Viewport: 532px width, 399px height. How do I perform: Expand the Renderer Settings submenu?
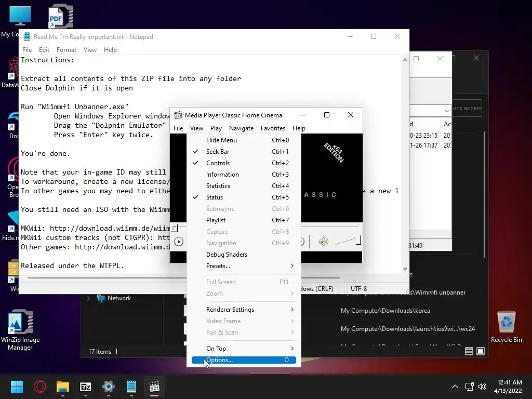coord(244,310)
